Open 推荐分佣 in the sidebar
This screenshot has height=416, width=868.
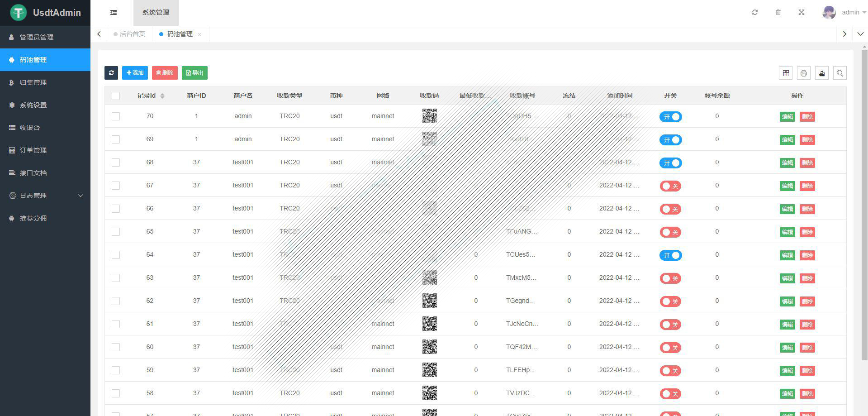[45, 218]
